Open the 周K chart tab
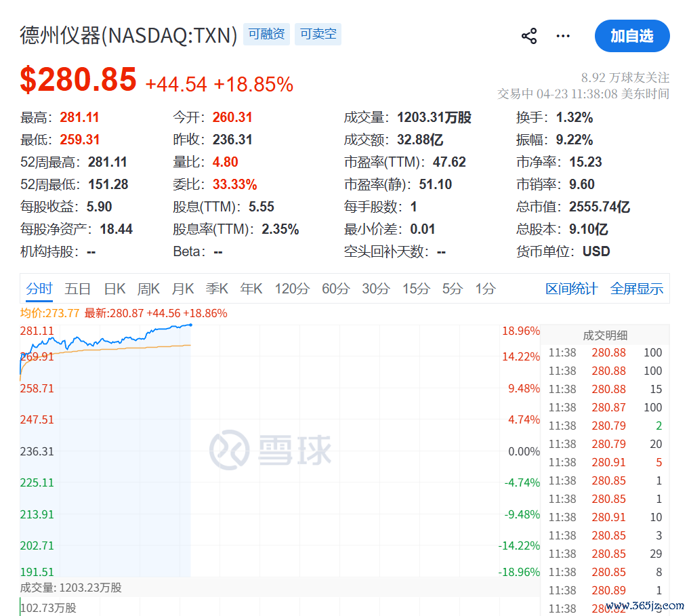Viewport: 689px width, 616px height. click(148, 289)
